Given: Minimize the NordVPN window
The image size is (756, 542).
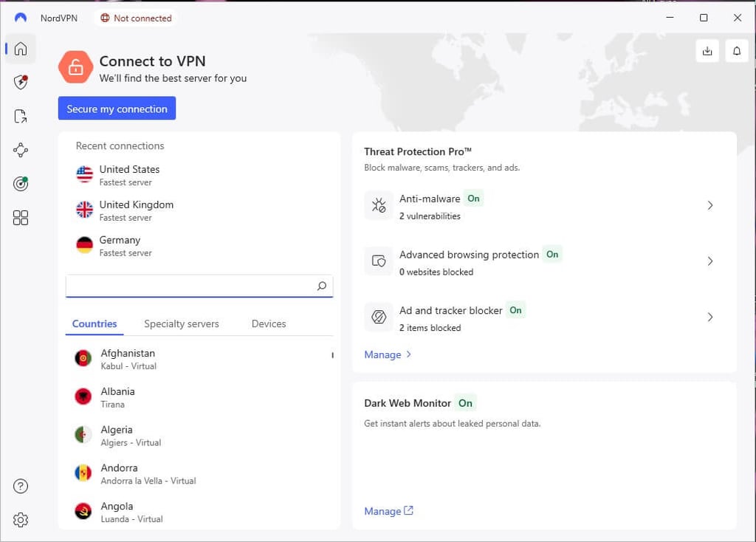Looking at the screenshot, I should tap(670, 18).
